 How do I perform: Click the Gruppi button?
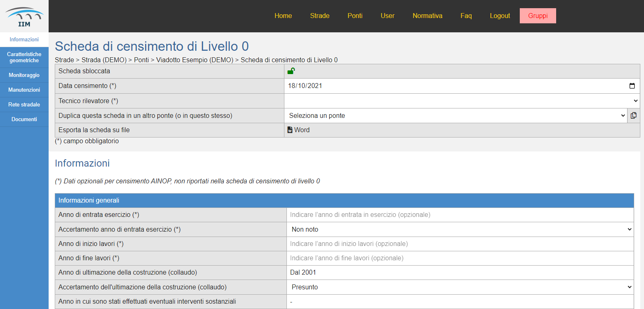pyautogui.click(x=537, y=16)
